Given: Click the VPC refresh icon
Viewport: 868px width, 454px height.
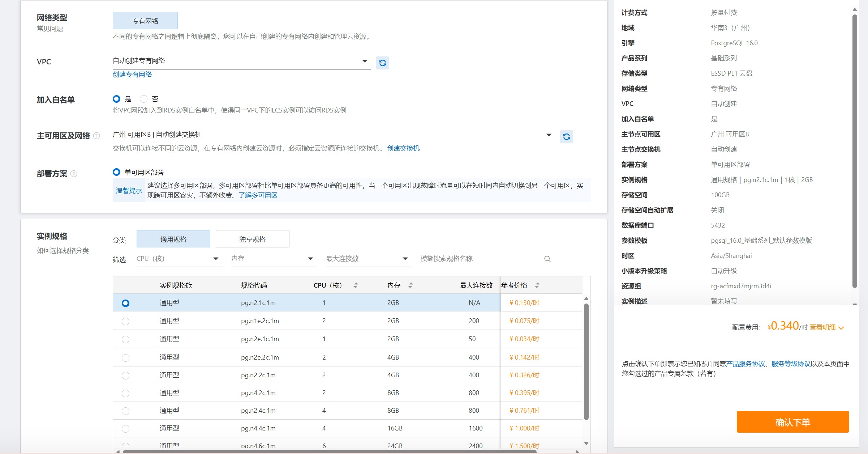Looking at the screenshot, I should point(382,63).
